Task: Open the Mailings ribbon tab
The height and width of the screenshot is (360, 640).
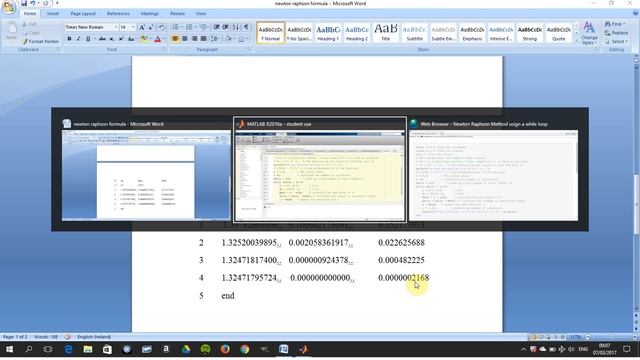Action: 150,13
